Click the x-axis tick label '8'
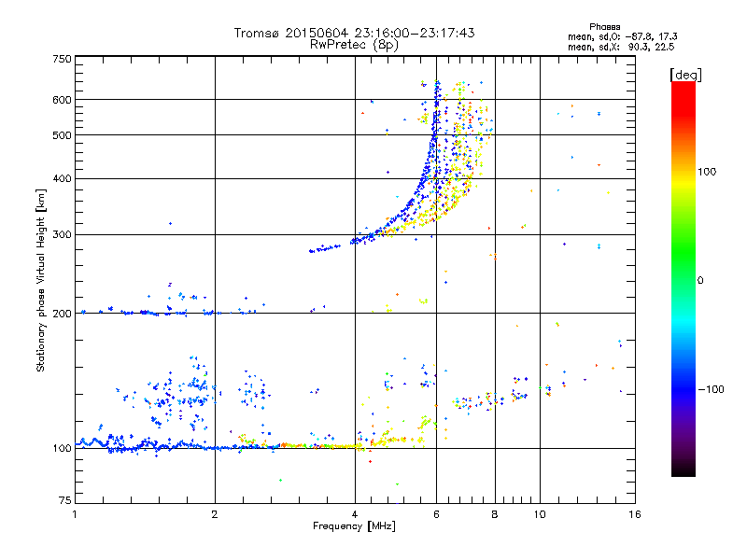The height and width of the screenshot is (560, 747). pos(495,514)
